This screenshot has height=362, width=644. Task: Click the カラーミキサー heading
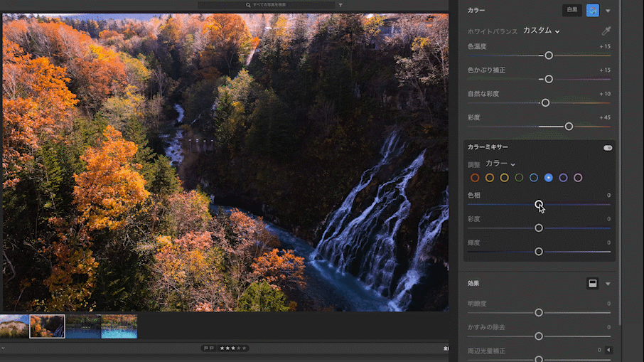(488, 147)
